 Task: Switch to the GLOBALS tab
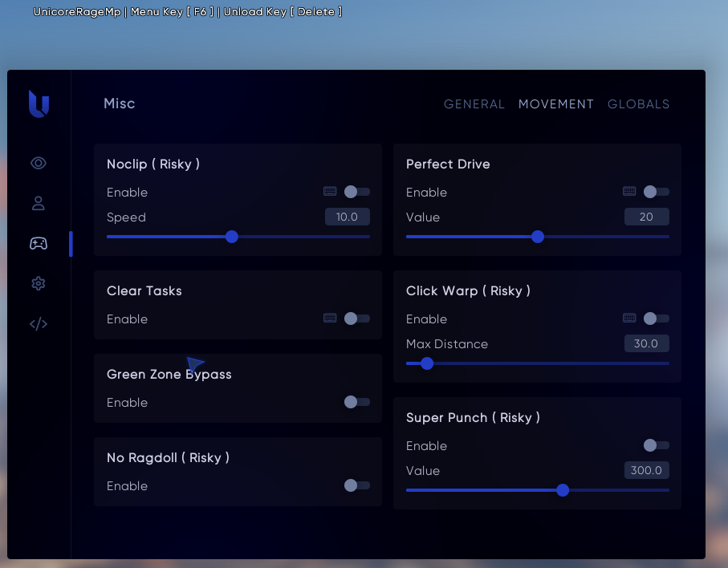(x=638, y=104)
